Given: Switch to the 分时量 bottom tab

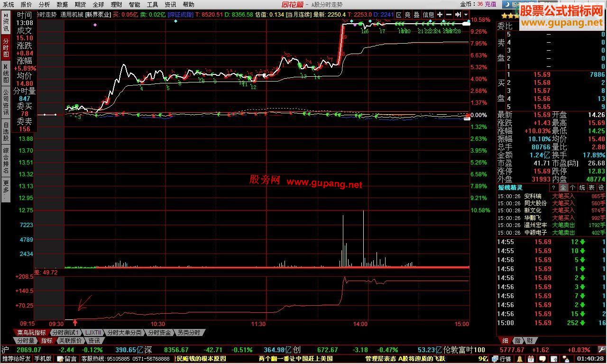Looking at the screenshot, I should 26,341.
